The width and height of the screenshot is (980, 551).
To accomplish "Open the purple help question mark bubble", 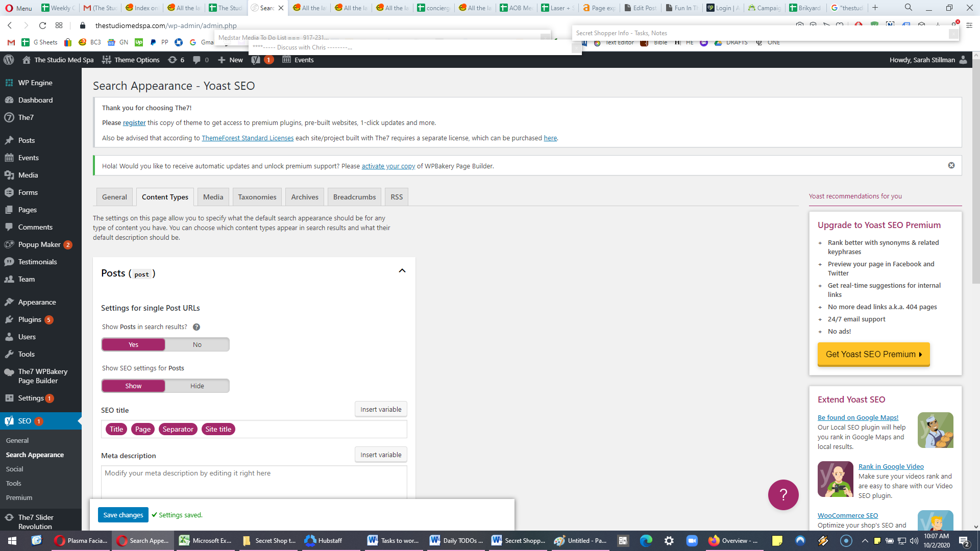I will click(x=783, y=494).
